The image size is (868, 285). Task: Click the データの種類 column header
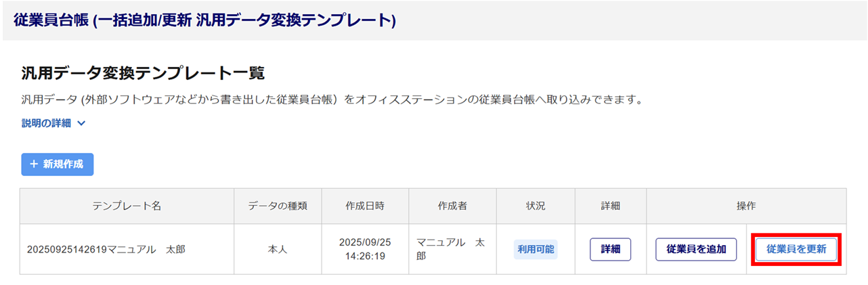click(x=278, y=206)
